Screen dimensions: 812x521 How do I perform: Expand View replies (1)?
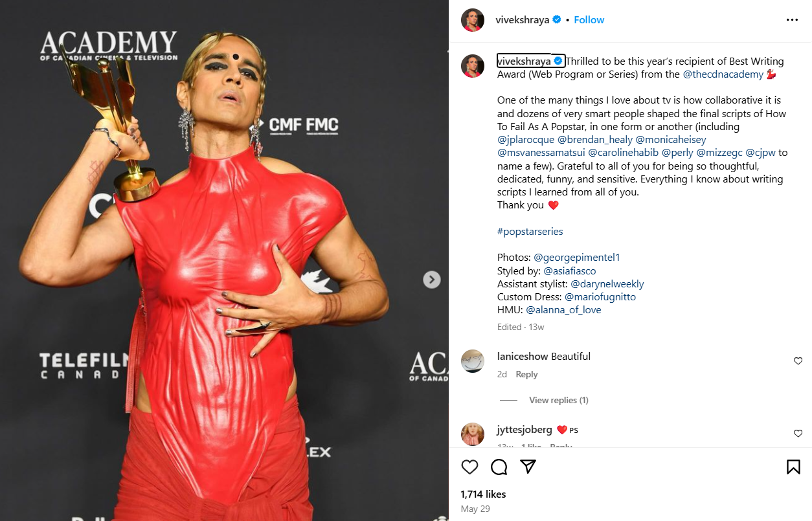558,400
